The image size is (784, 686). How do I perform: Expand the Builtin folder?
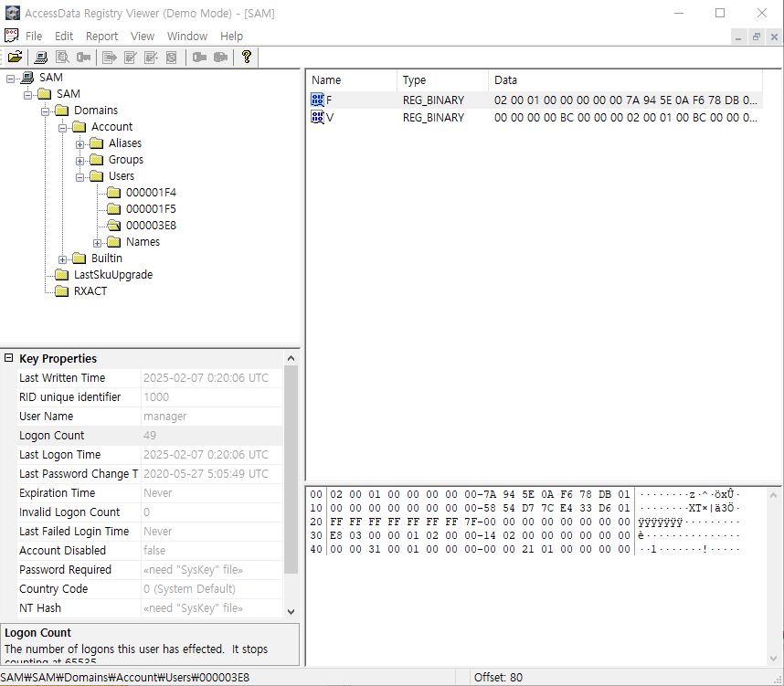(62, 260)
